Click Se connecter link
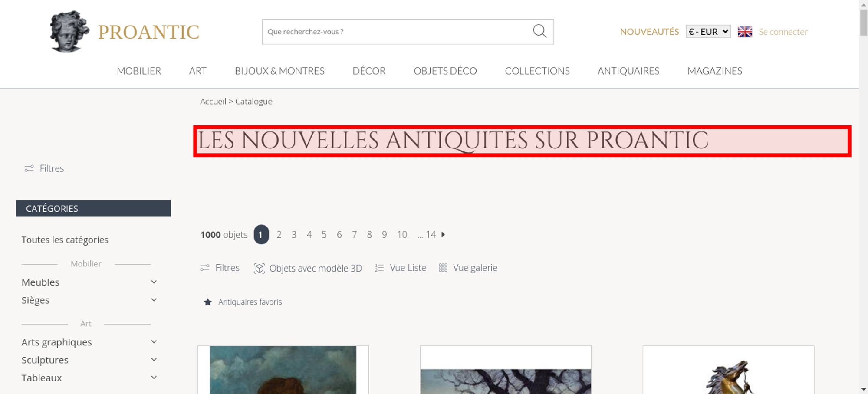 783,32
